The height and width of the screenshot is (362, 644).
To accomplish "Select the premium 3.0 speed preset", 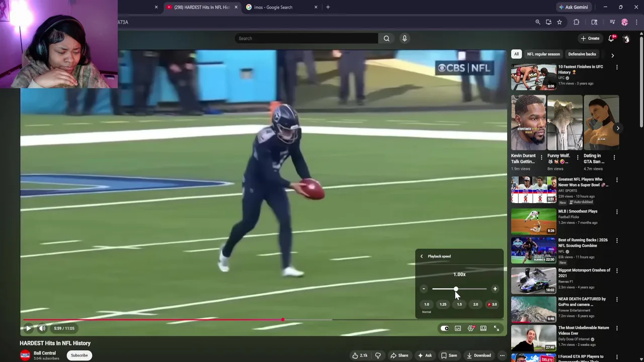I will (x=493, y=304).
